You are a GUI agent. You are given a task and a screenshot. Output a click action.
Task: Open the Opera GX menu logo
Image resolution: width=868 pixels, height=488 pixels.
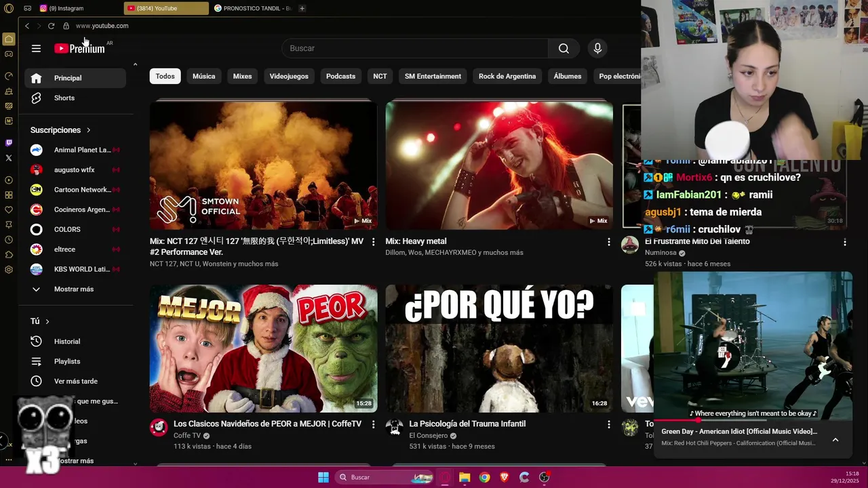pyautogui.click(x=9, y=8)
